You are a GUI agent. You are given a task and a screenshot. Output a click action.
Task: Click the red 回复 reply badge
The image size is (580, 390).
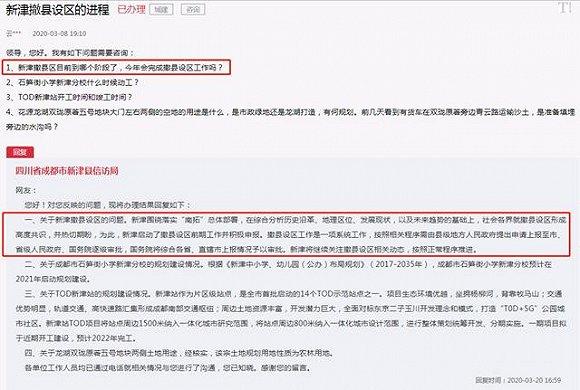point(20,152)
